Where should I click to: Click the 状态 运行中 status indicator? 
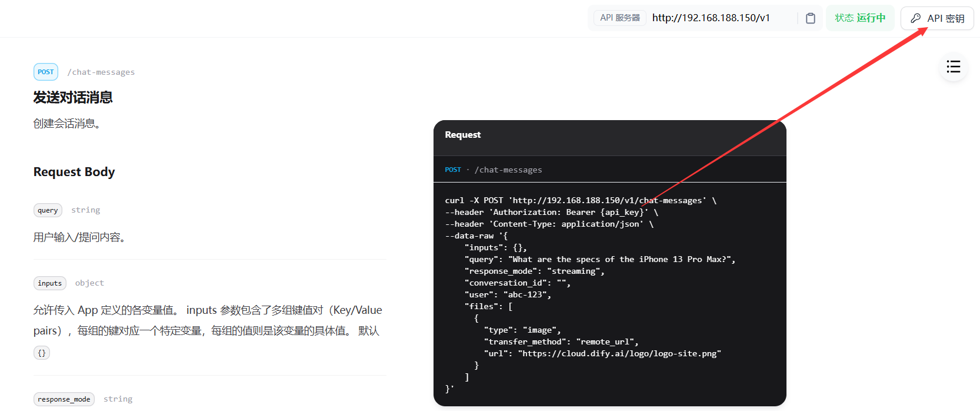859,18
